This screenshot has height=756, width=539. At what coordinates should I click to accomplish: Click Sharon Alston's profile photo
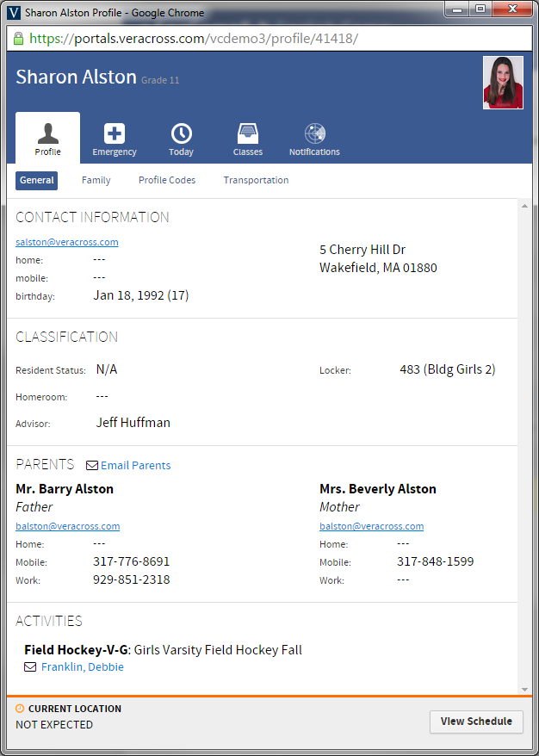[x=503, y=83]
